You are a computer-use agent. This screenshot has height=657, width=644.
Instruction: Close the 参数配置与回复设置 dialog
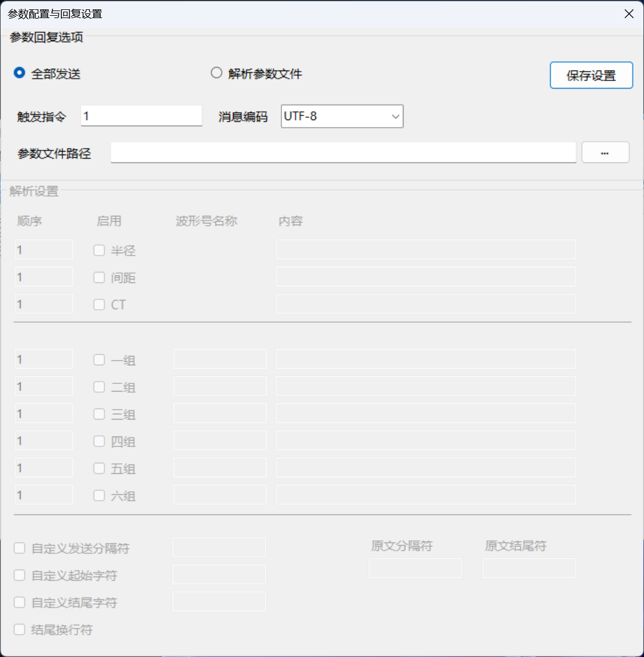(629, 14)
